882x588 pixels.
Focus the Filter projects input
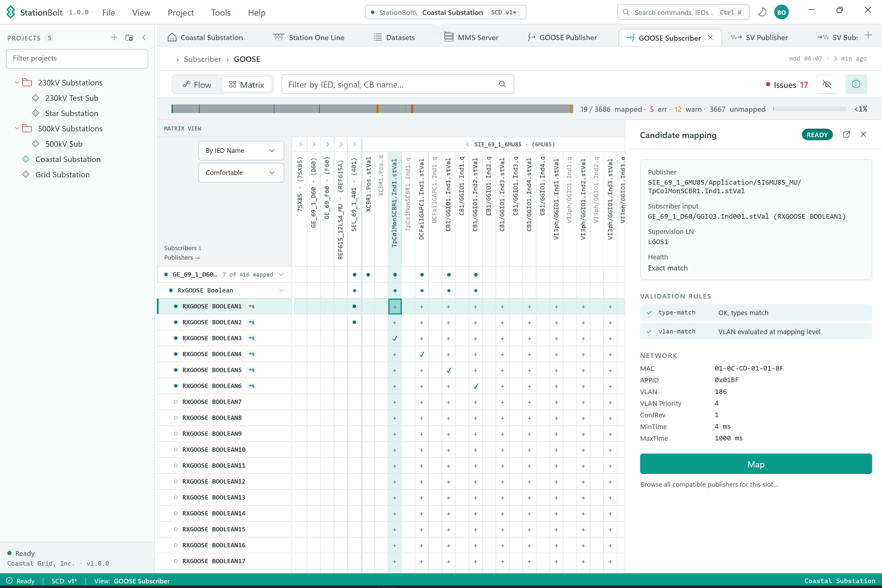77,58
